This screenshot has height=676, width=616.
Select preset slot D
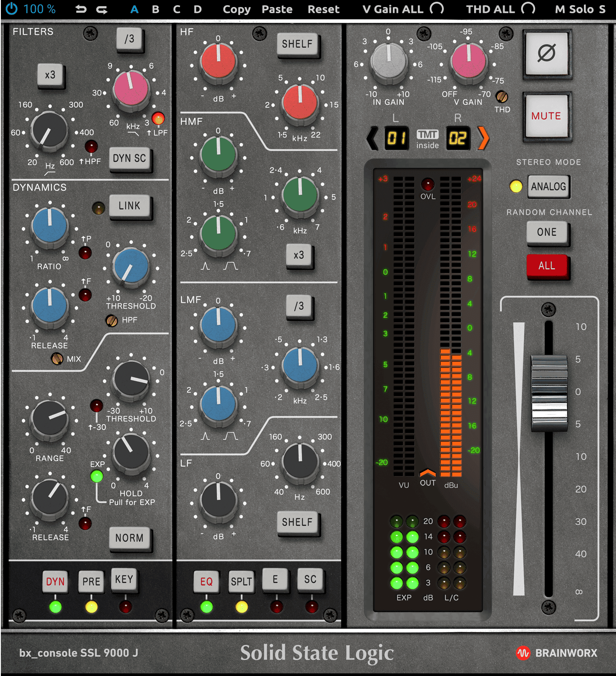[198, 9]
